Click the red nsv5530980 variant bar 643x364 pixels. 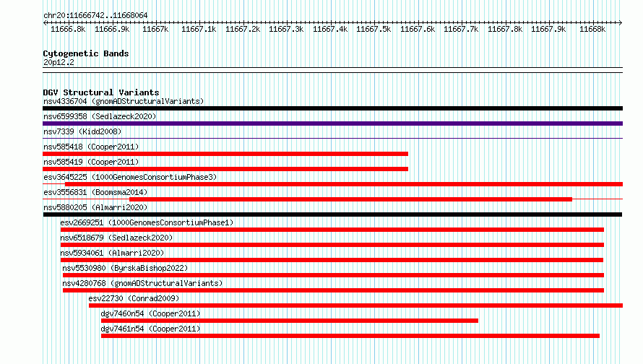tap(333, 275)
